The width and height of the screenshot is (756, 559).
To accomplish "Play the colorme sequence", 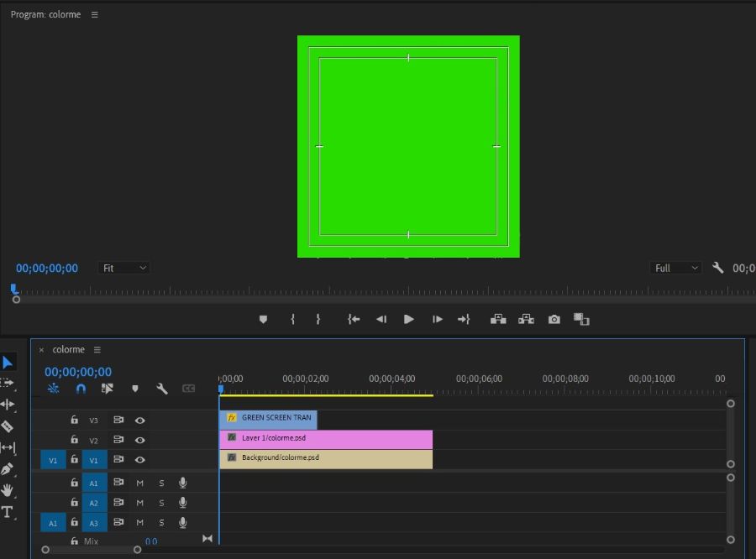I will [x=409, y=319].
